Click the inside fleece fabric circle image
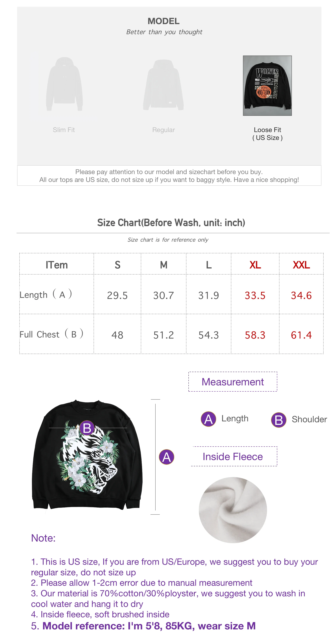The width and height of the screenshot is (336, 644). coord(233,510)
